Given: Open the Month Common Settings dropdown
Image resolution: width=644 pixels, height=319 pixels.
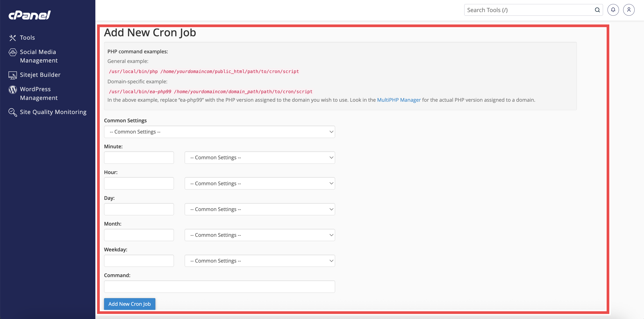Looking at the screenshot, I should click(x=259, y=235).
